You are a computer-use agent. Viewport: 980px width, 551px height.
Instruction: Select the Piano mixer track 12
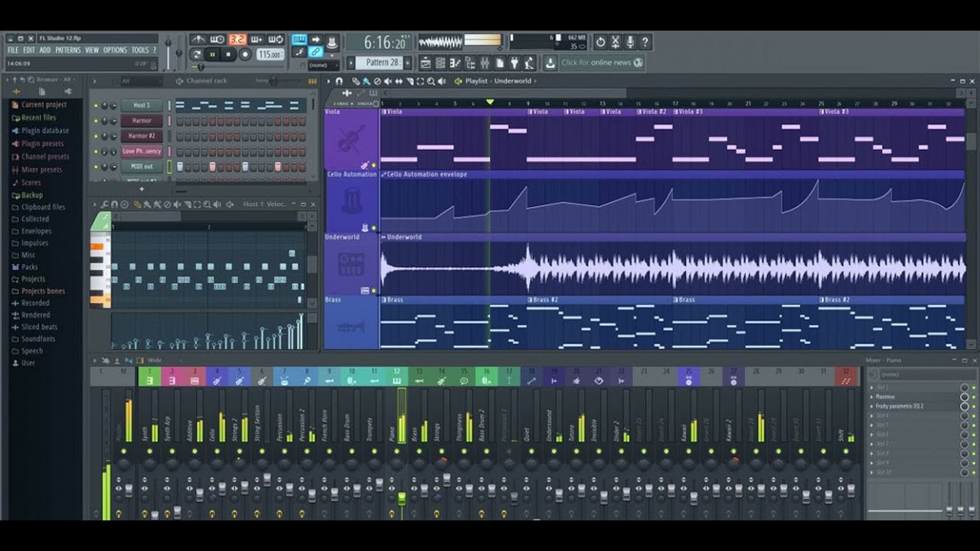pyautogui.click(x=397, y=376)
